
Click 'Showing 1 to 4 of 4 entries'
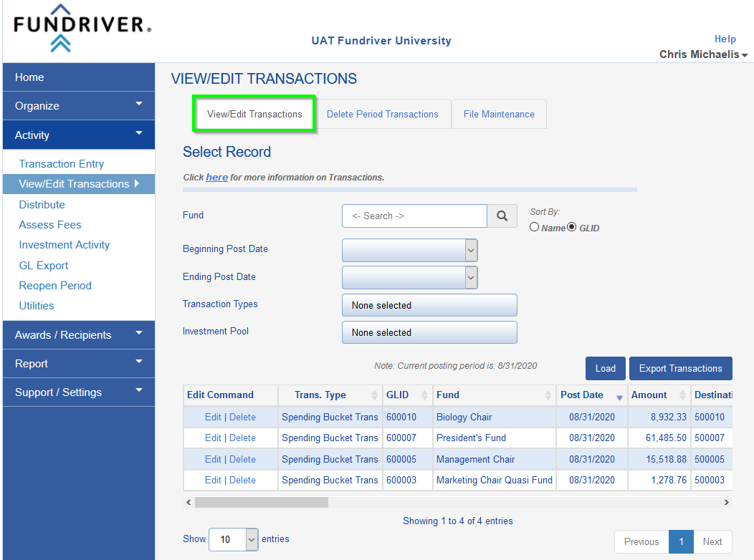point(458,521)
